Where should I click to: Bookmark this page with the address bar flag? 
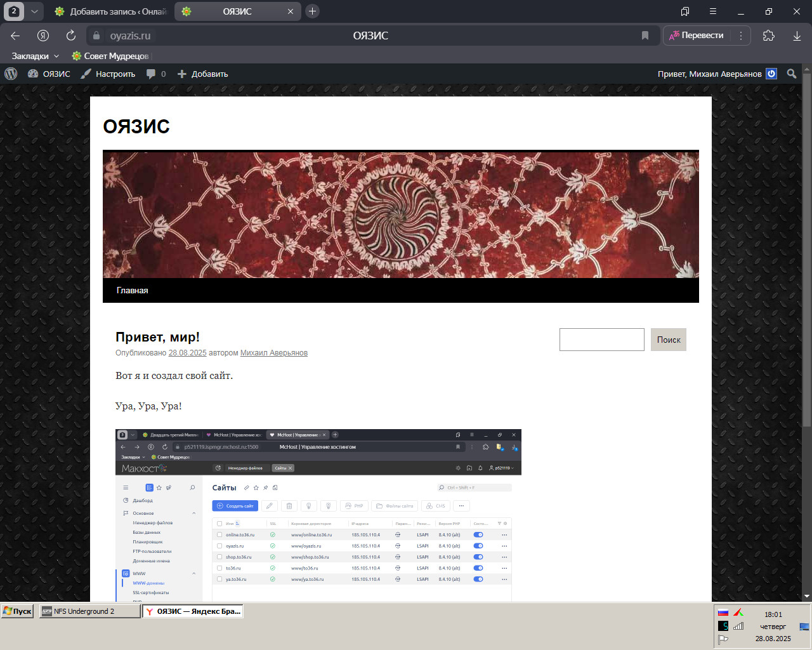(645, 36)
